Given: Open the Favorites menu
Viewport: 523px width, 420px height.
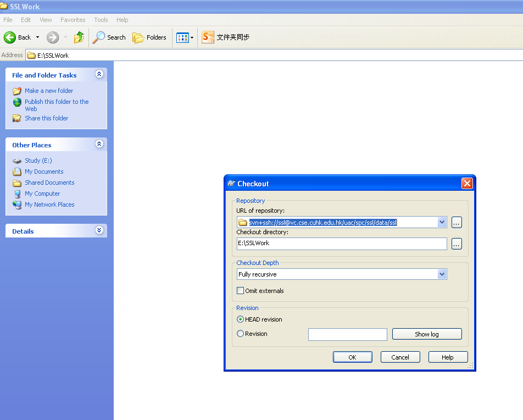Looking at the screenshot, I should pyautogui.click(x=73, y=20).
